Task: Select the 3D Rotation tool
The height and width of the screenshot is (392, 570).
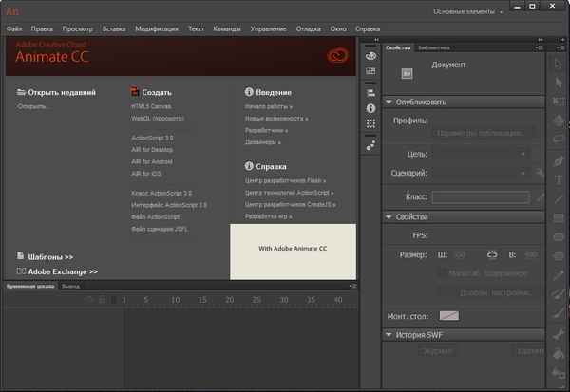Action: (559, 121)
